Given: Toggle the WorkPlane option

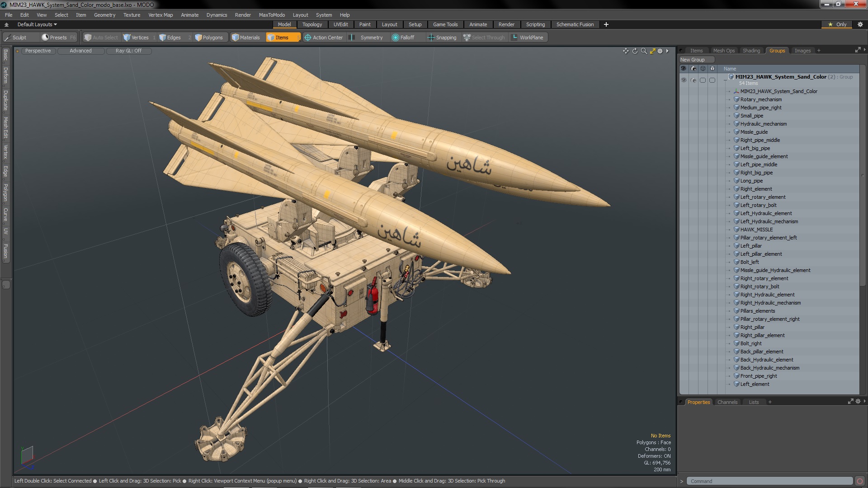Looking at the screenshot, I should pos(528,38).
